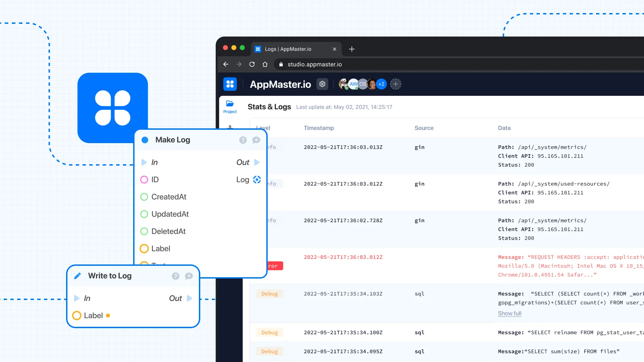Image resolution: width=644 pixels, height=362 pixels.
Task: Click the In arrow on Write to Log
Action: 77,298
